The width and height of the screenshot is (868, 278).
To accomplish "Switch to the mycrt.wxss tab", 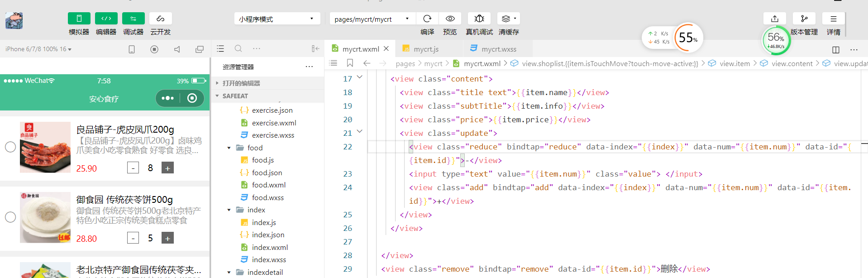I will (499, 49).
